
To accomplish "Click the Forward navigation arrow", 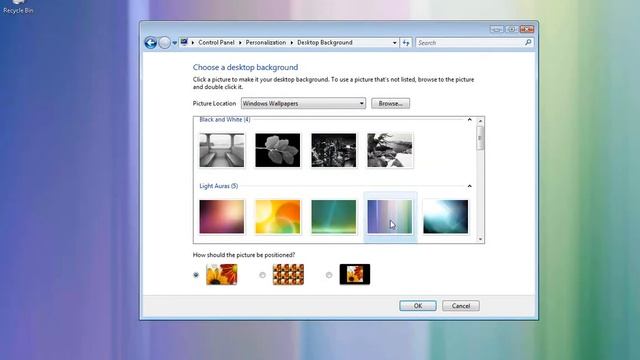I will (x=164, y=42).
